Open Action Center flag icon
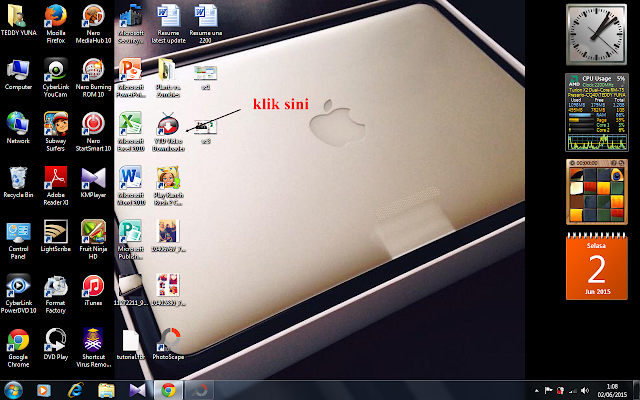Screen dimensions: 640x400 [549, 391]
